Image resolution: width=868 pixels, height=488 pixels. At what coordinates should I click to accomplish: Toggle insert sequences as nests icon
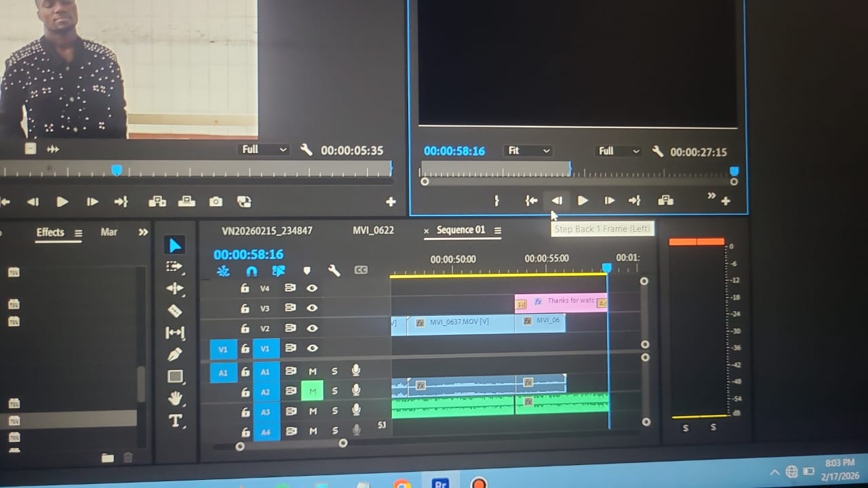[223, 270]
